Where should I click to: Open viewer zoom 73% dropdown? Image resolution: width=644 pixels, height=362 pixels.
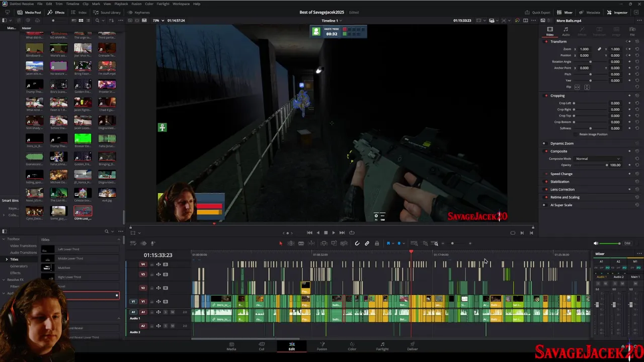(158, 21)
